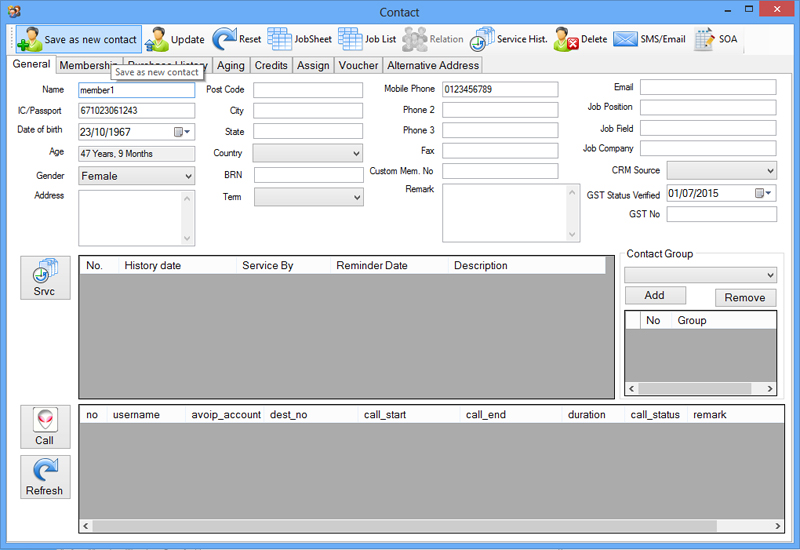Open the SOA document icon
This screenshot has height=550, width=800.
point(704,39)
